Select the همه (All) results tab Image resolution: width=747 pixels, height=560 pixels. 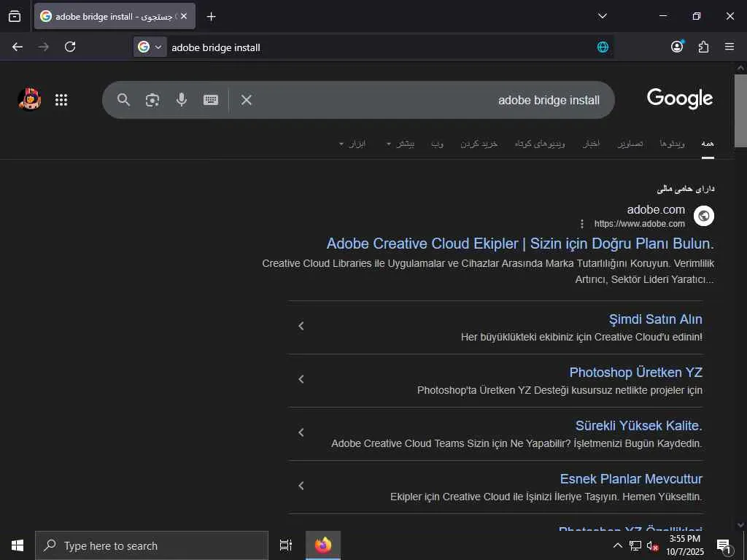click(x=708, y=144)
